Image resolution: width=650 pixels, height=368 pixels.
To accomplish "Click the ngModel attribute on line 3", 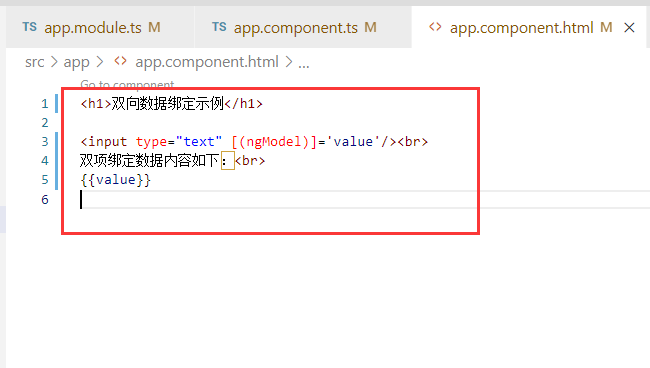I will tap(274, 142).
